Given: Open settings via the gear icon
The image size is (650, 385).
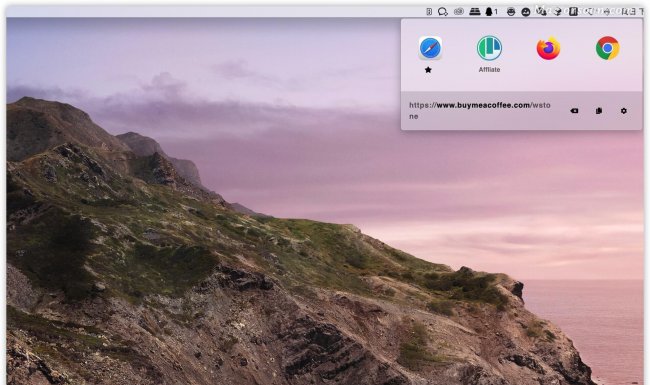Looking at the screenshot, I should 623,111.
